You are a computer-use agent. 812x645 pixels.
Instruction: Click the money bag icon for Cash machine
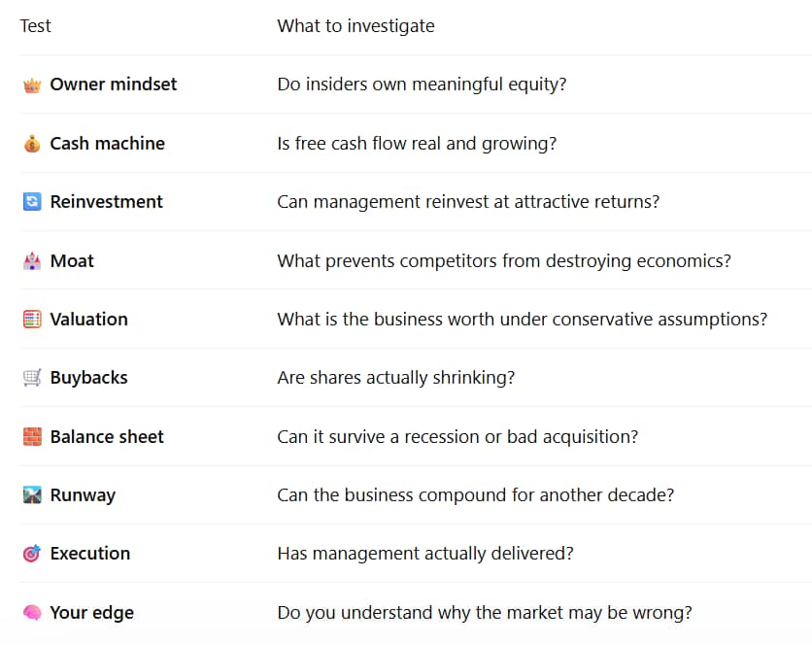(x=32, y=144)
